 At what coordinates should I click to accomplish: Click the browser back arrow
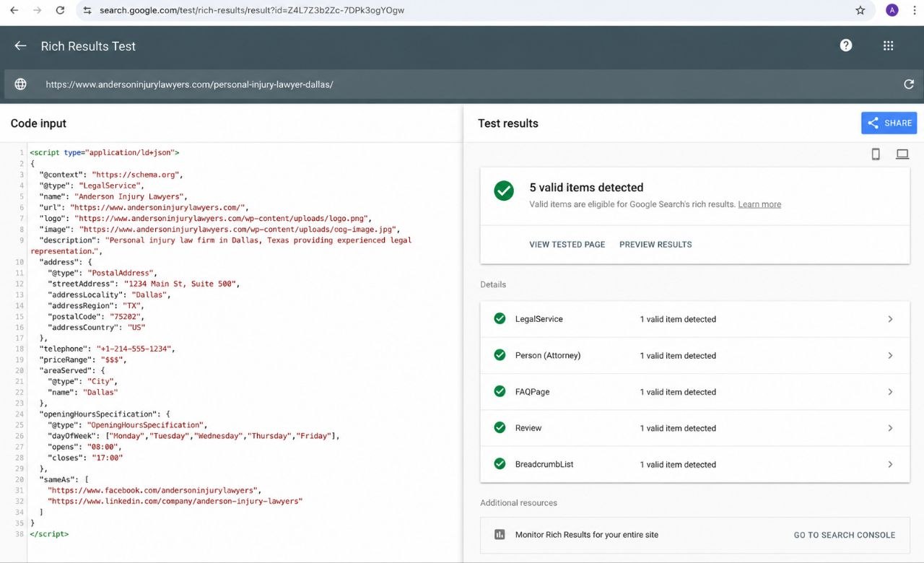[14, 10]
